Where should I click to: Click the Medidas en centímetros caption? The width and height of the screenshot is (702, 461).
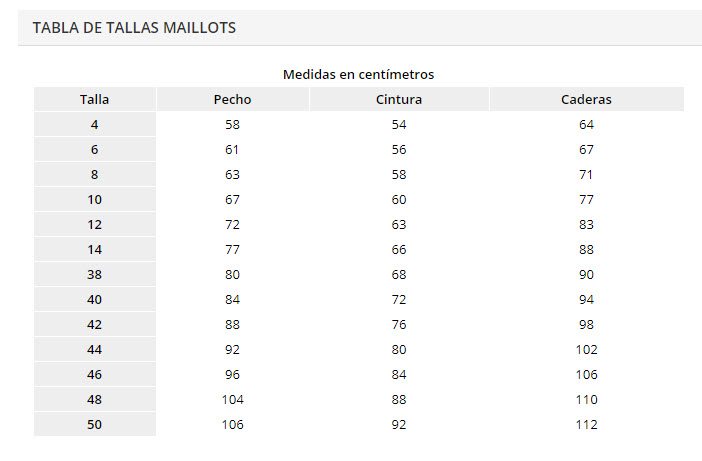(359, 74)
